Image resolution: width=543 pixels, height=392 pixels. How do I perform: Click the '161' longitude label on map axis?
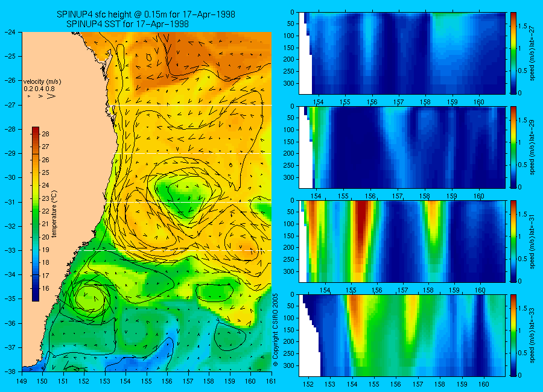point(271,381)
